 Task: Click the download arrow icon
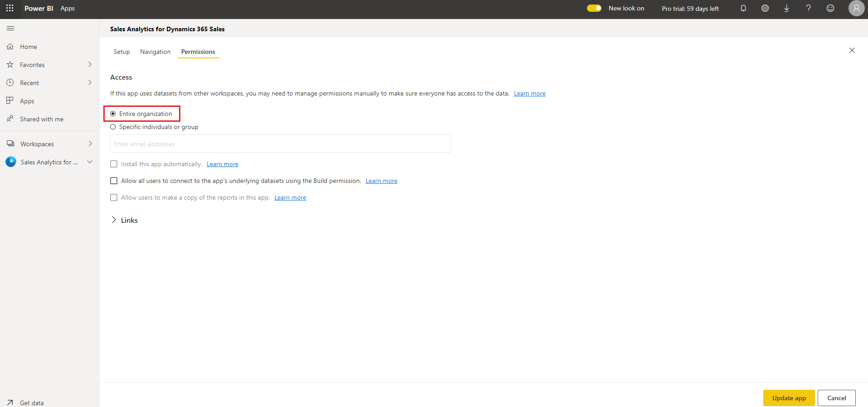tap(787, 8)
